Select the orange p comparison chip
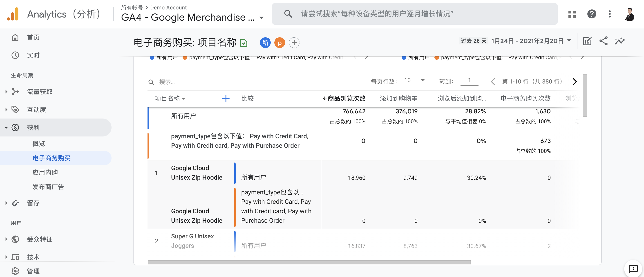The width and height of the screenshot is (644, 277). tap(280, 43)
